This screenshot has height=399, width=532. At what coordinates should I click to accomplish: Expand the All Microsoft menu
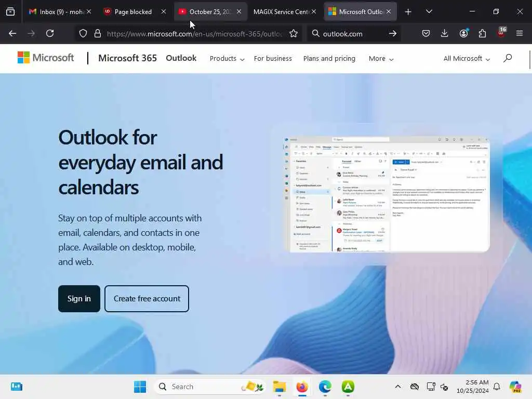point(467,58)
